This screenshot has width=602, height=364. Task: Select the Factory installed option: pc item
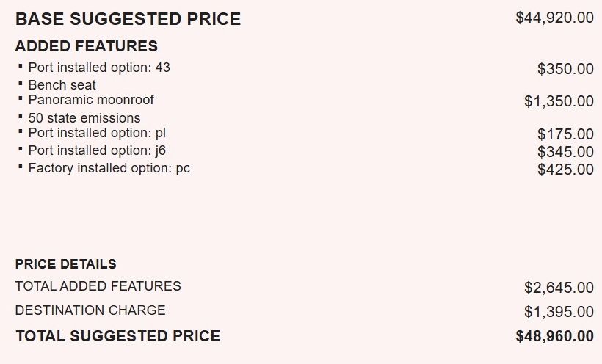109,168
